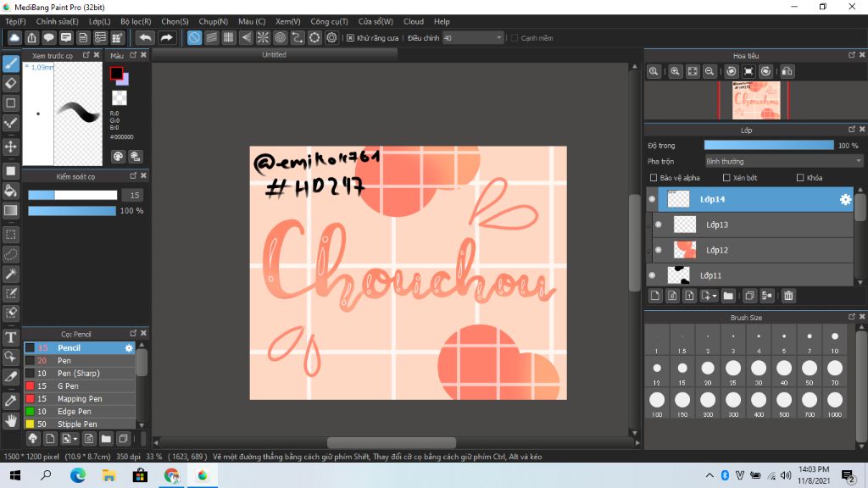Image resolution: width=868 pixels, height=488 pixels.
Task: Open Pencil brush settings gear
Action: click(x=129, y=348)
